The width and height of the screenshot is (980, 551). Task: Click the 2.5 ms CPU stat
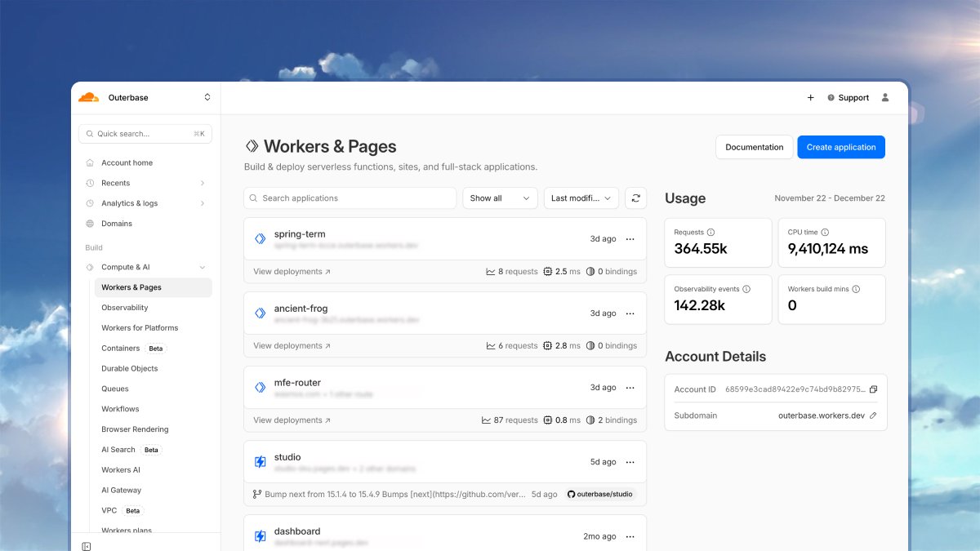pos(561,272)
